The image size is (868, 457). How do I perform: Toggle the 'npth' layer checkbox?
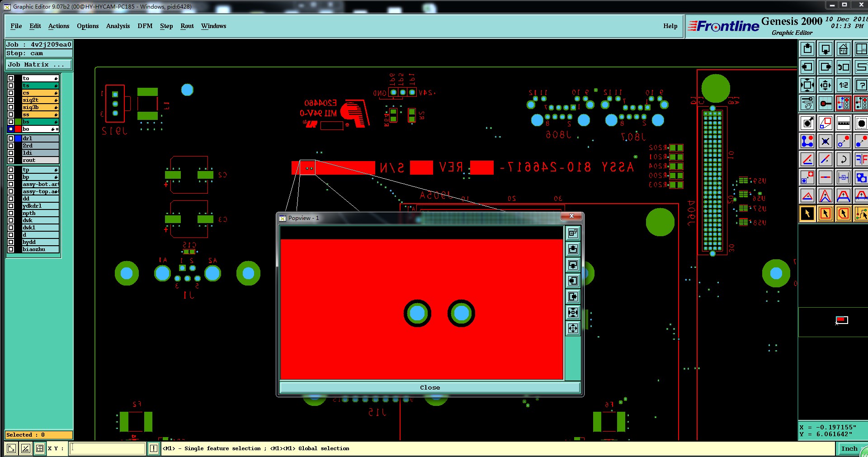(x=11, y=213)
